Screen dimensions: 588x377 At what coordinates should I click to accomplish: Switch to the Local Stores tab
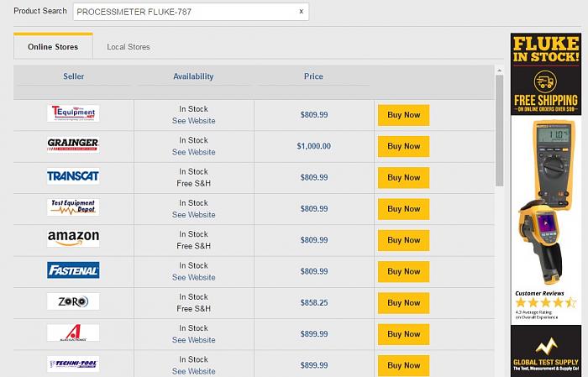(x=129, y=47)
